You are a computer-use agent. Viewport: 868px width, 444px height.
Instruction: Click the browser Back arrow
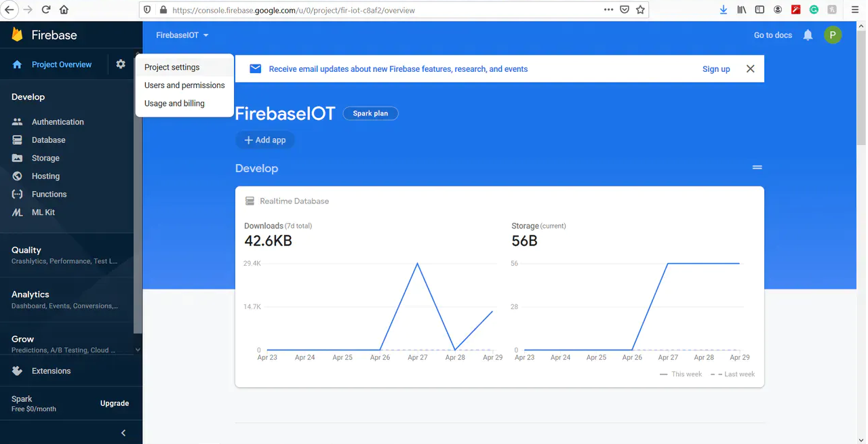[9, 10]
